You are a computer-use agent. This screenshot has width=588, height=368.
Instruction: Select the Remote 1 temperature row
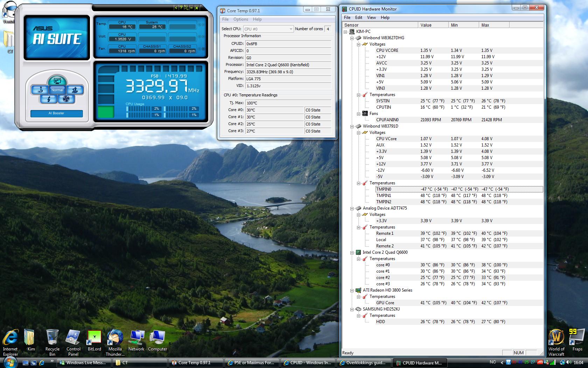tap(459, 233)
